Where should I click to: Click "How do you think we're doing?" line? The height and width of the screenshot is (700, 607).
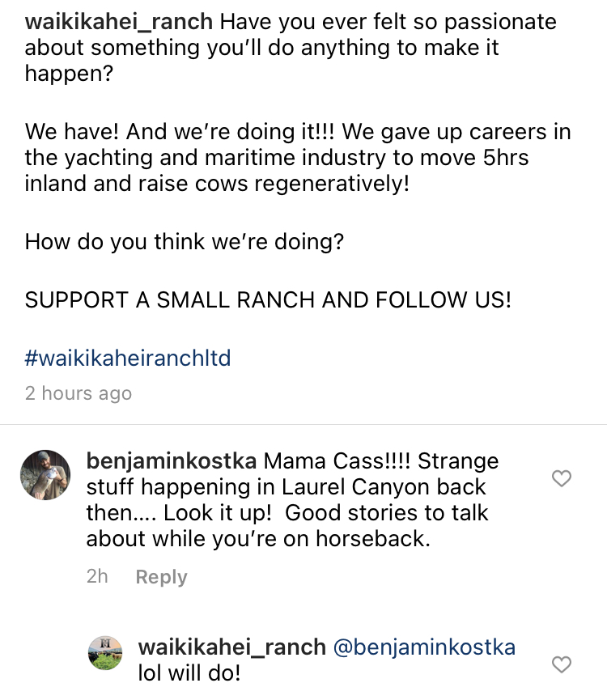click(x=185, y=242)
